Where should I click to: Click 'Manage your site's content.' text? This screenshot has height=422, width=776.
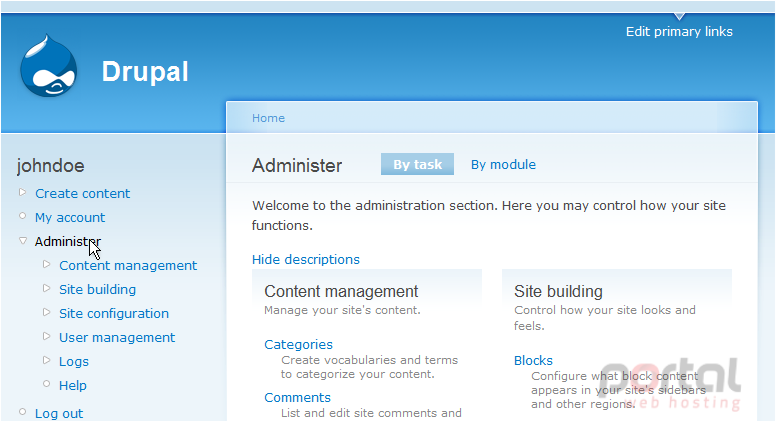pos(342,310)
